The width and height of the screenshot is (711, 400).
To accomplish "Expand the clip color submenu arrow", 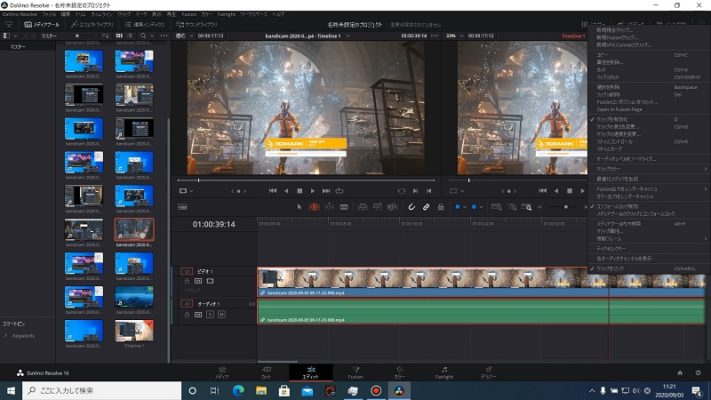I will (706, 169).
